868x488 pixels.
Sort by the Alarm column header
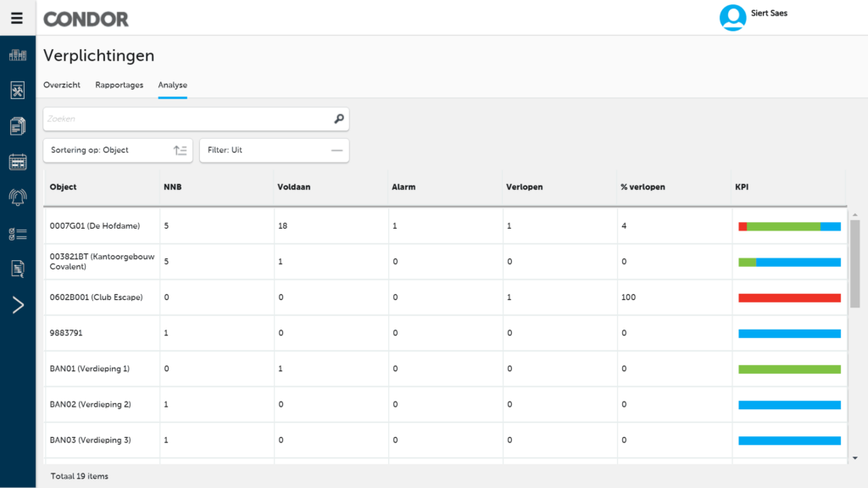pyautogui.click(x=403, y=187)
